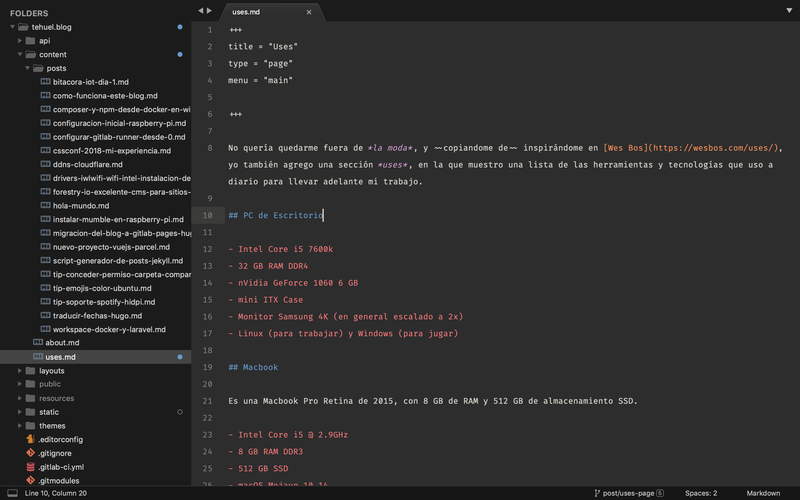Select the uses.md editor tab
800x500 pixels.
click(x=272, y=12)
